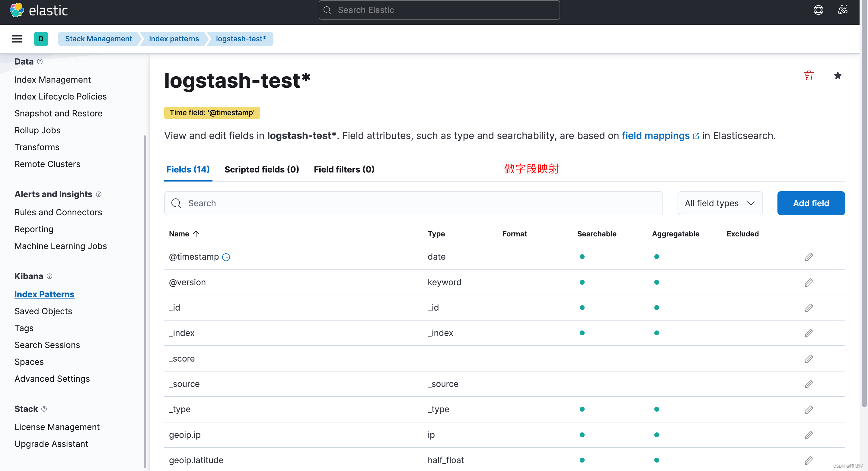Image resolution: width=868 pixels, height=471 pixels.
Task: Click the magnifier icon in fields search
Action: pyautogui.click(x=176, y=203)
